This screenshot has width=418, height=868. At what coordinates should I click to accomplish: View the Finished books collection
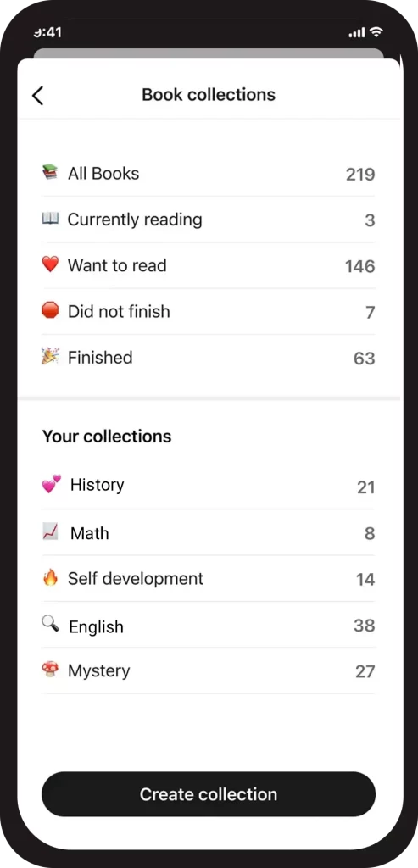(209, 357)
